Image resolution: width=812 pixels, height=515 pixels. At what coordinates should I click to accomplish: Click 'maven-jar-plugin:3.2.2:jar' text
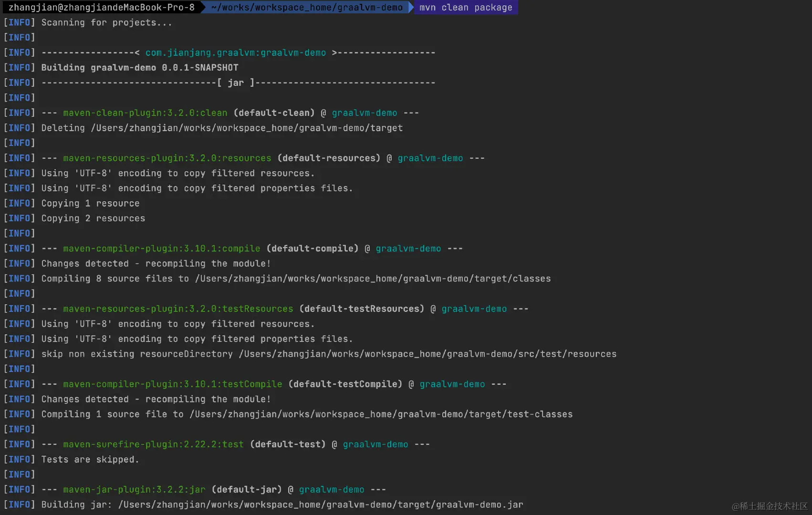[135, 490]
